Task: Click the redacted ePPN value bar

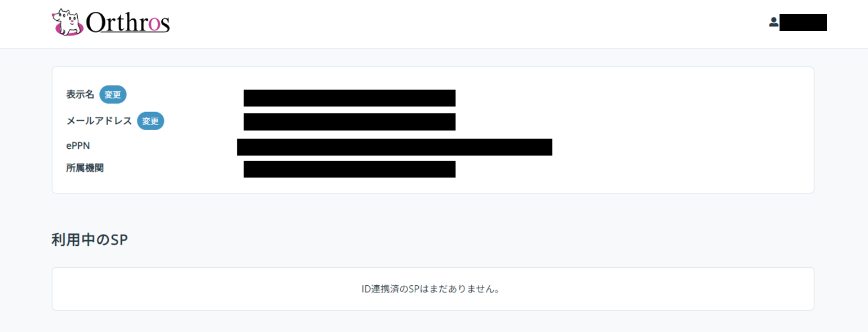Action: (x=395, y=147)
